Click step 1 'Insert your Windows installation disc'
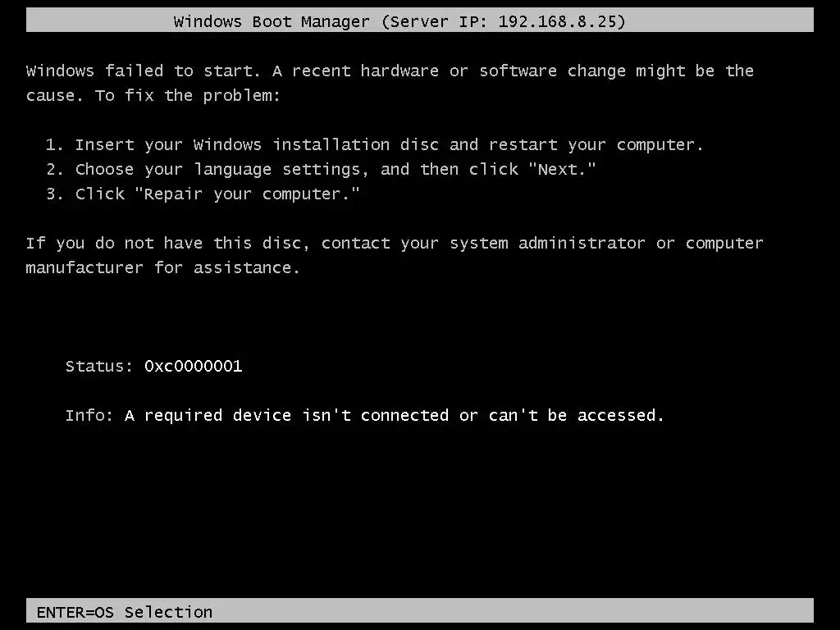This screenshot has height=630, width=840. tap(257, 144)
